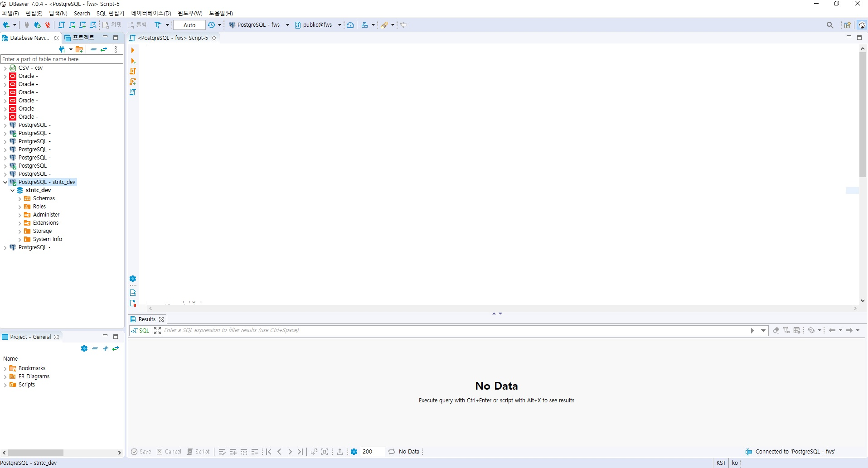
Task: Click the editor vertical scrollbar thumb
Action: [x=863, y=114]
